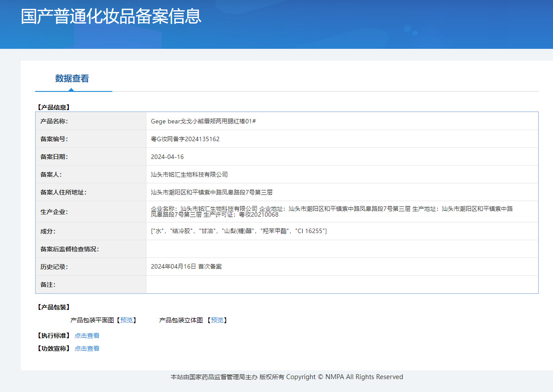Click the product name Gege bear value

203,121
